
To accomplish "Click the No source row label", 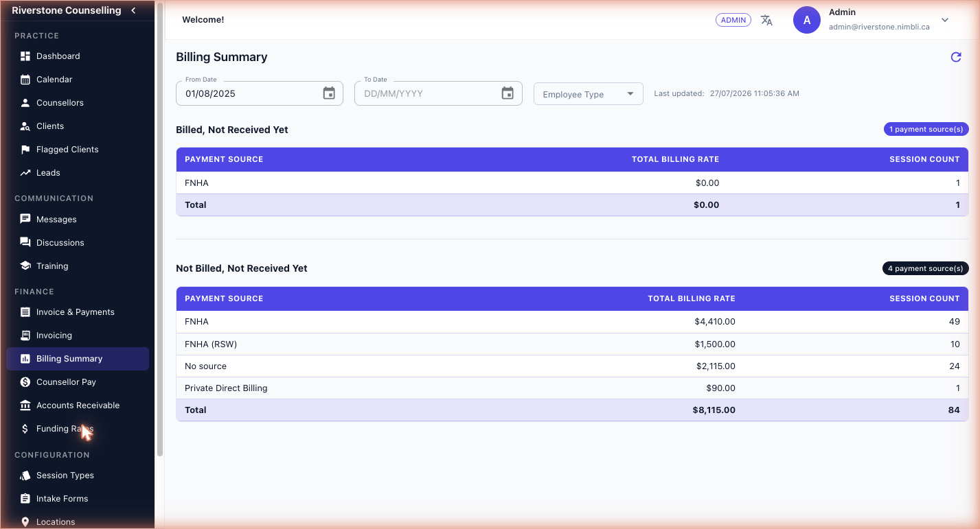I will pyautogui.click(x=205, y=366).
